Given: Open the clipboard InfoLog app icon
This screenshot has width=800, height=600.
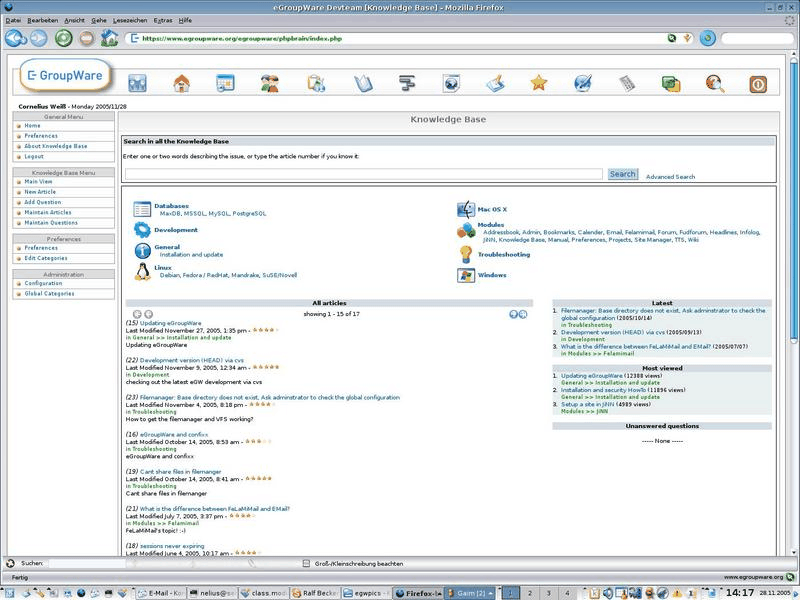Looking at the screenshot, I should click(x=316, y=83).
